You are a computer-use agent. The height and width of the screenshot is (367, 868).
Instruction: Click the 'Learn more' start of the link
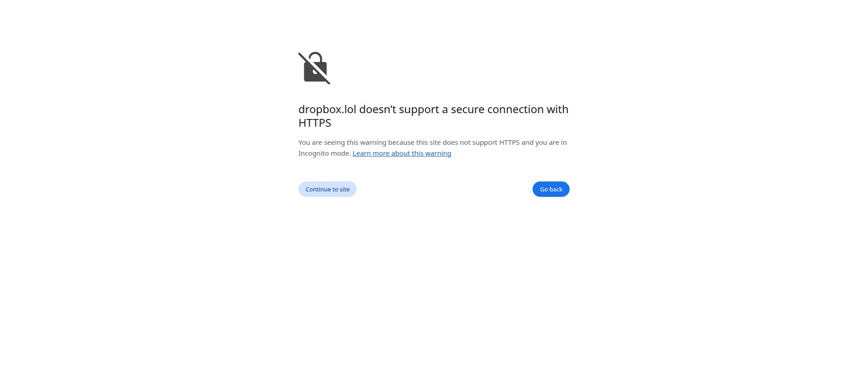371,153
